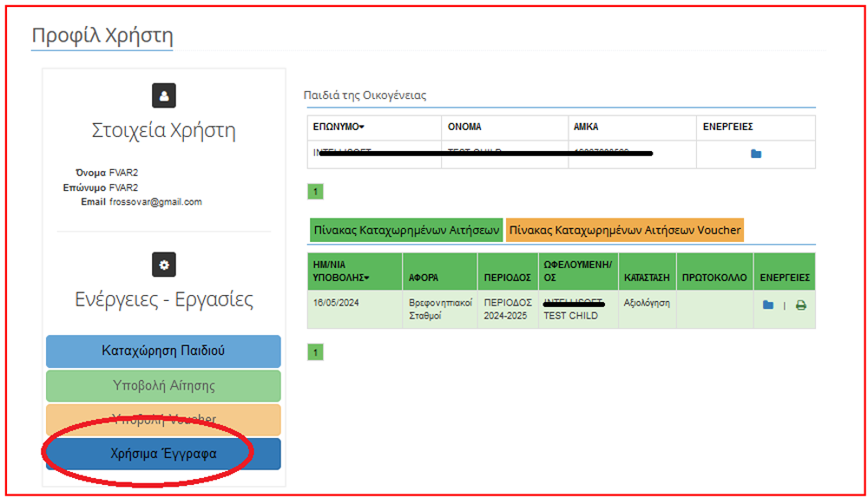Open the Πίνακας Καταχωρημένων Αιτήσεων Voucher tab
868x498 pixels.
625,230
